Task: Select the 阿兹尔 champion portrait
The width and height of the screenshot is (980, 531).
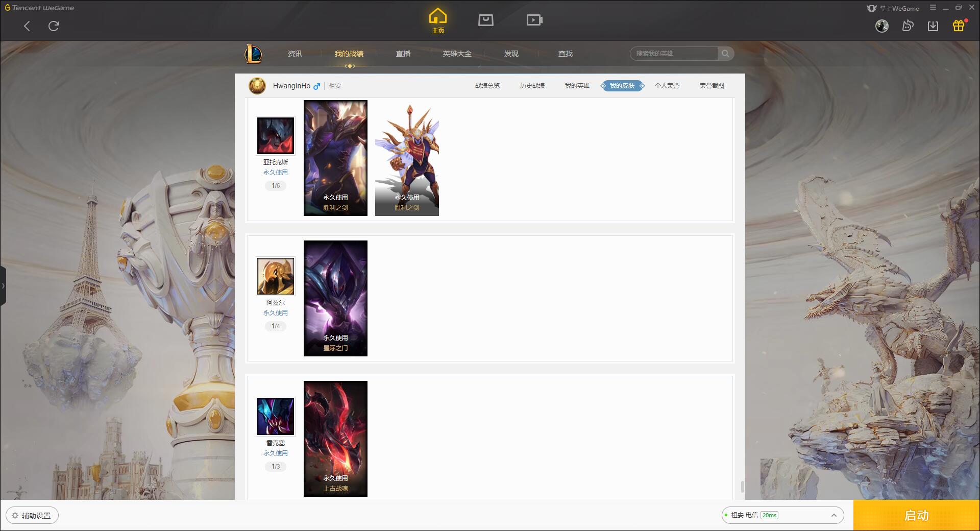Action: click(x=276, y=276)
